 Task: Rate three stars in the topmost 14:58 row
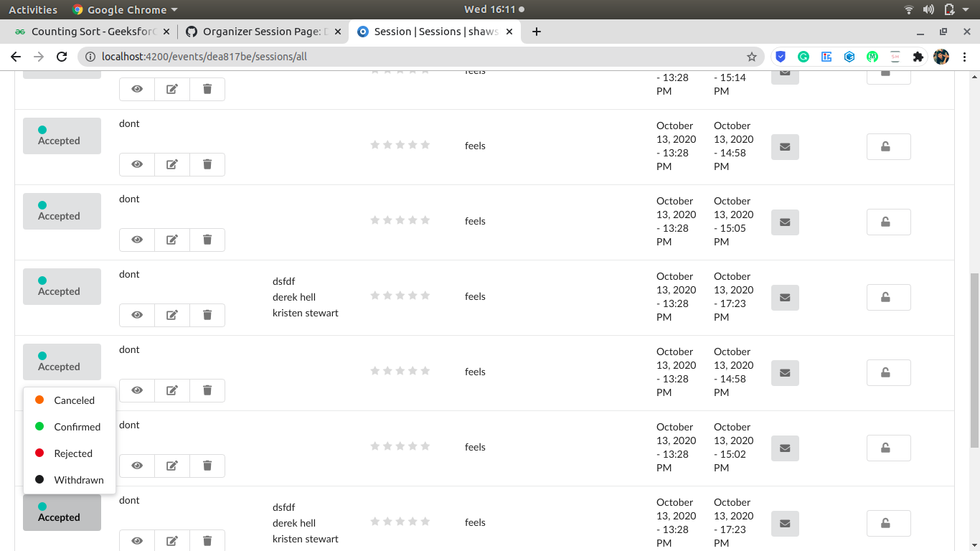400,145
